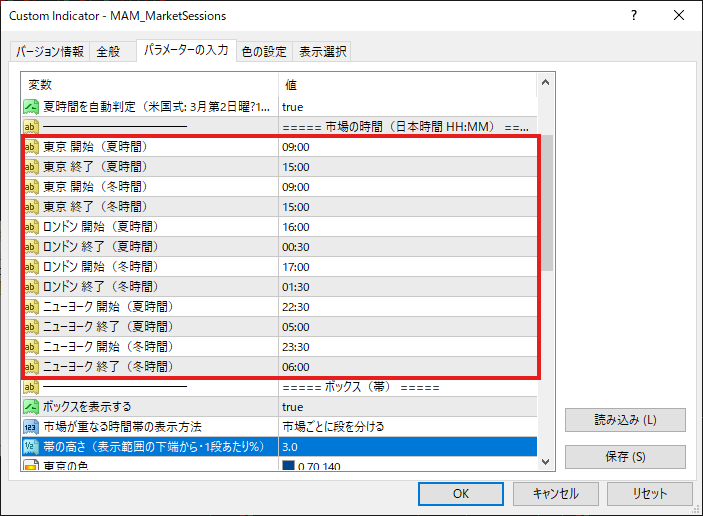Click the 保存 (S) button
Screen dimensions: 703x516
coord(625,457)
